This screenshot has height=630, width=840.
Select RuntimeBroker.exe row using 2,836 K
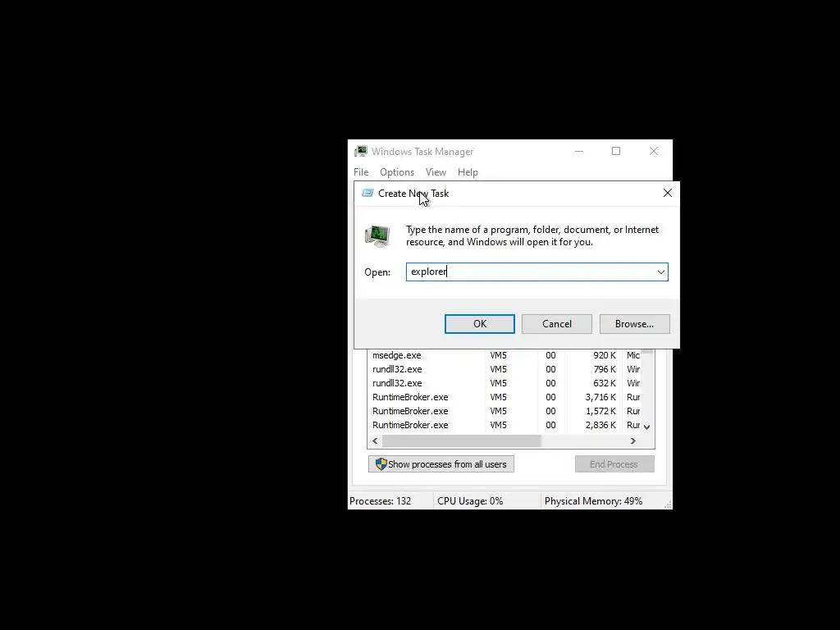(x=504, y=425)
